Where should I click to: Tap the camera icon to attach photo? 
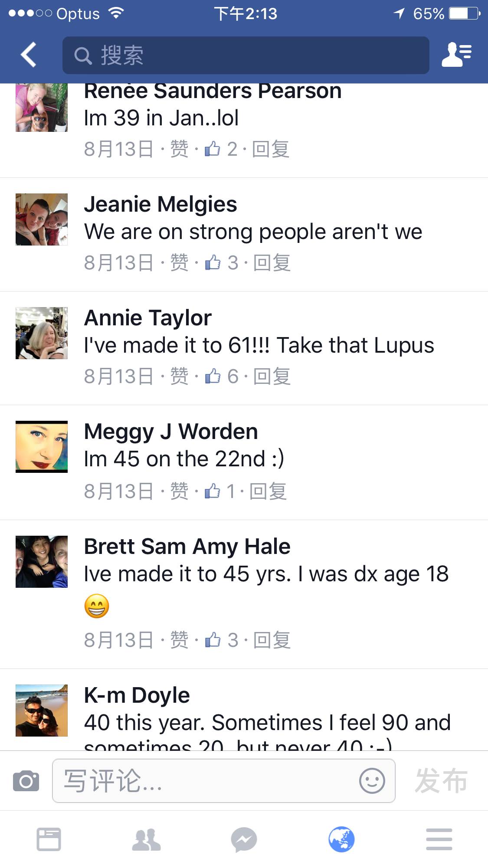(x=26, y=781)
